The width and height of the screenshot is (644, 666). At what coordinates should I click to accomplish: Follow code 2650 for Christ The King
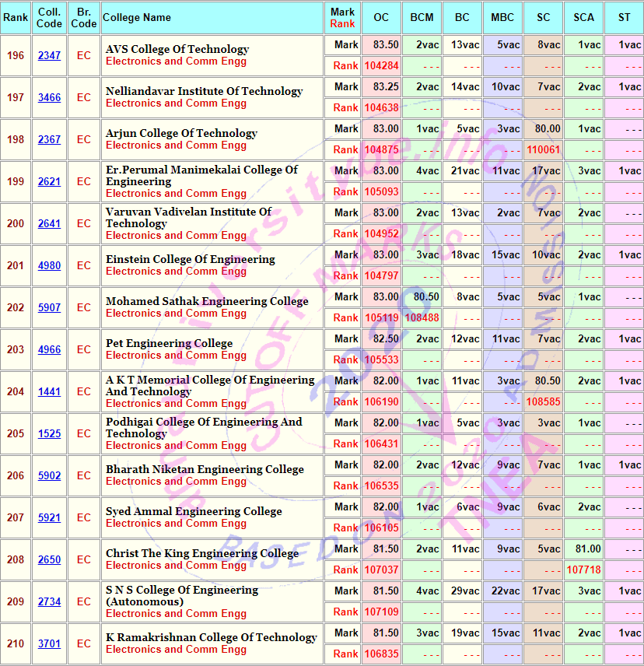pyautogui.click(x=49, y=559)
